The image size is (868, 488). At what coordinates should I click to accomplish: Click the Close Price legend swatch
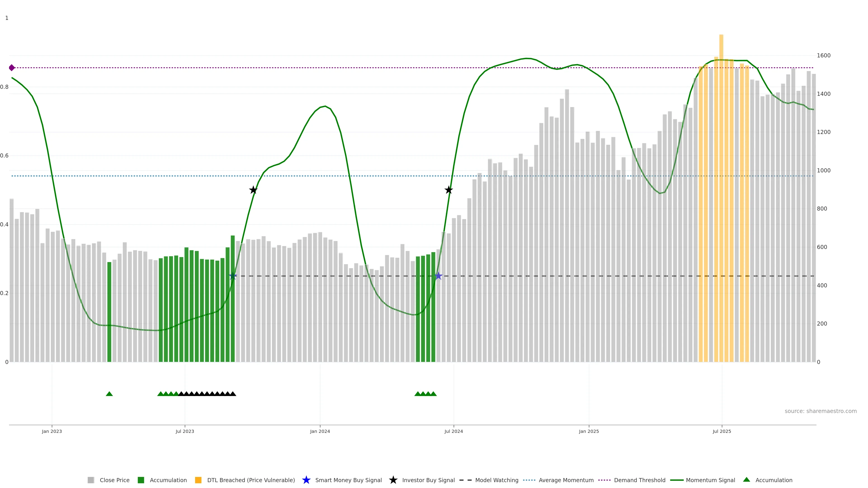(x=91, y=480)
